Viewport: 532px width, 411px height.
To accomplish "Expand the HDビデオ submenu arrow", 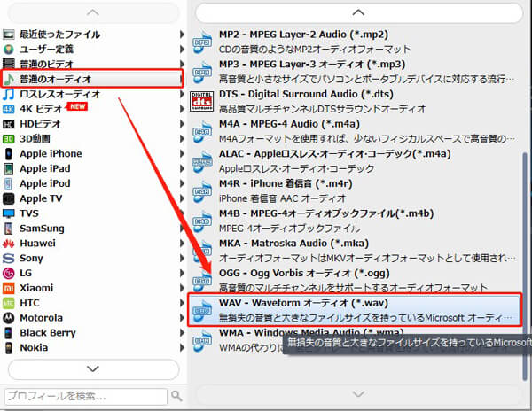I will pyautogui.click(x=182, y=124).
